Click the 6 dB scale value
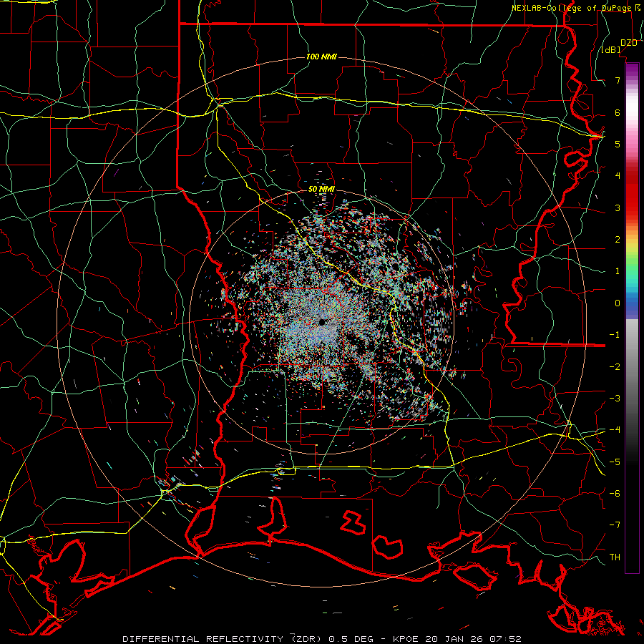Viewport: 644px width, 644px height. (618, 112)
